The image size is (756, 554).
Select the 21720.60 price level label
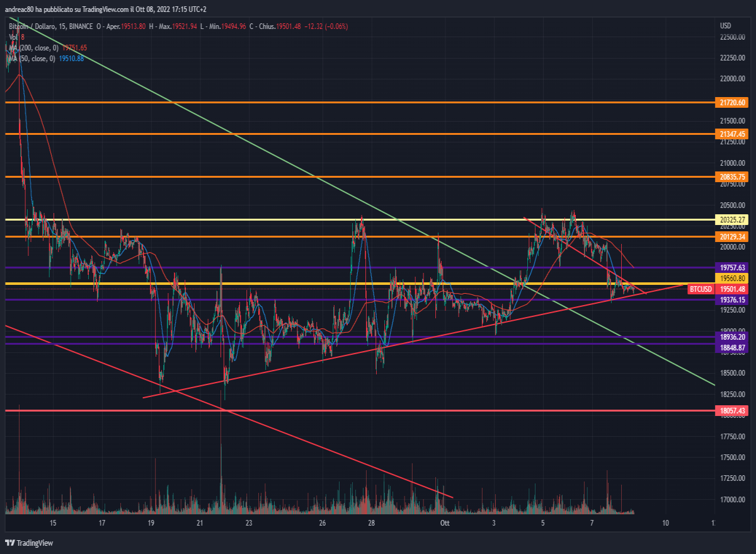733,102
